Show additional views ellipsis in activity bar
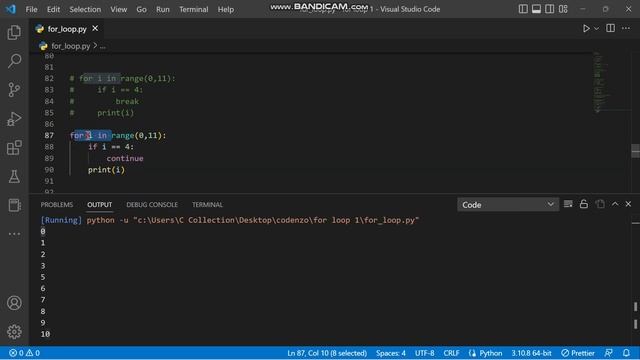 click(14, 234)
